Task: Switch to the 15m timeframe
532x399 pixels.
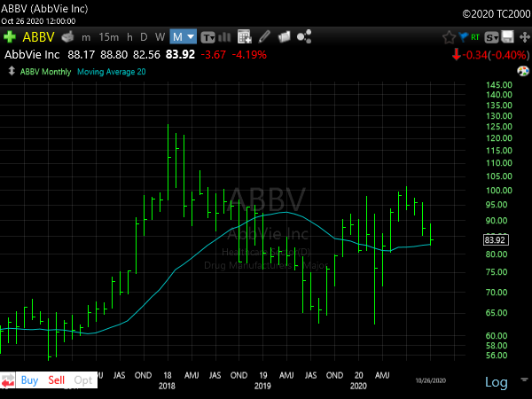Action: pyautogui.click(x=108, y=36)
